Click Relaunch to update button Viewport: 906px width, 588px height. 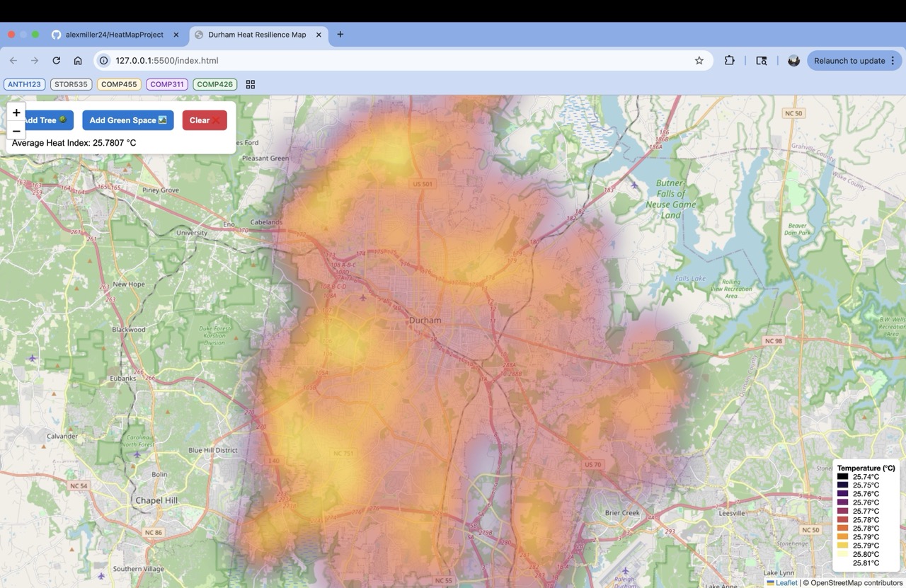coord(854,61)
